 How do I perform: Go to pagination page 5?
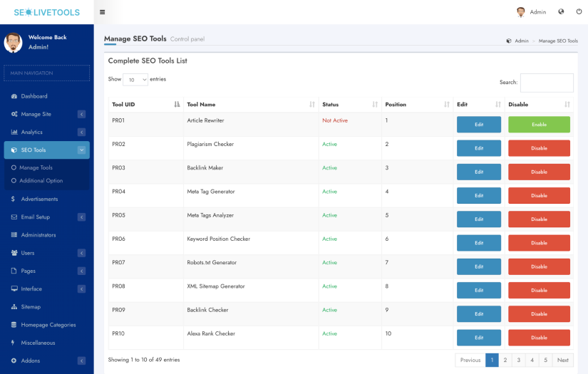coord(546,360)
